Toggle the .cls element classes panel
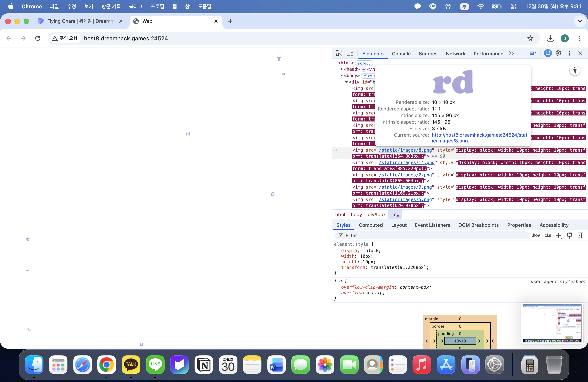Image resolution: width=588 pixels, height=382 pixels. 547,235
